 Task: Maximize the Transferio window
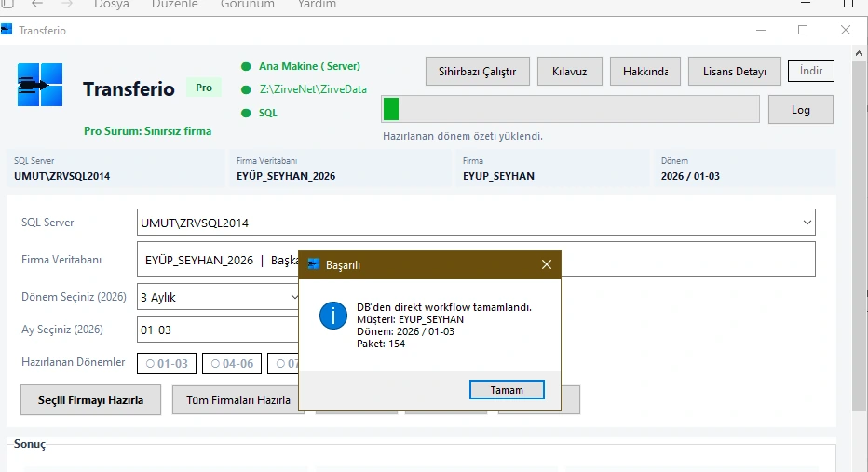tap(803, 30)
